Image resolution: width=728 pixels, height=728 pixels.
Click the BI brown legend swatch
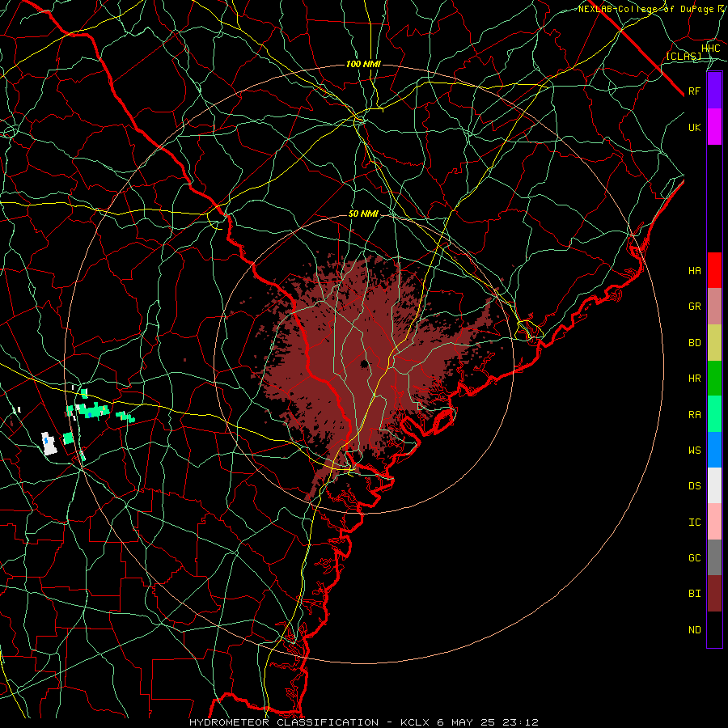tap(714, 594)
